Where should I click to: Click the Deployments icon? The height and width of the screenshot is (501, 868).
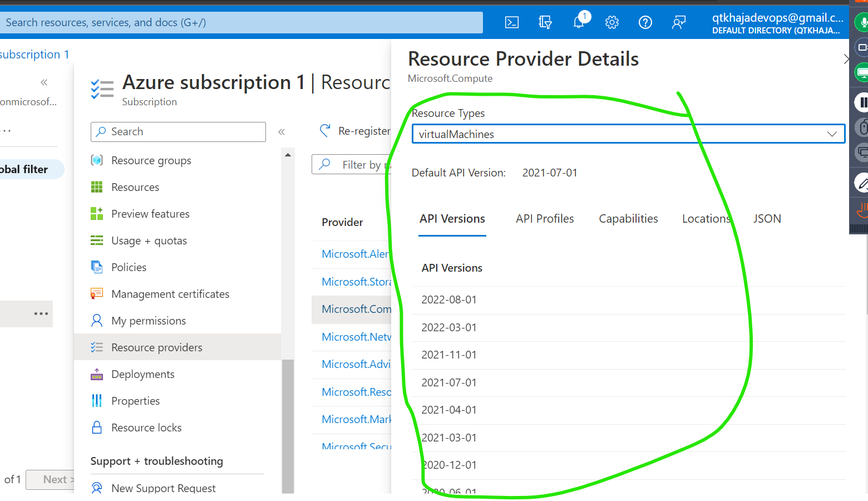tap(97, 374)
